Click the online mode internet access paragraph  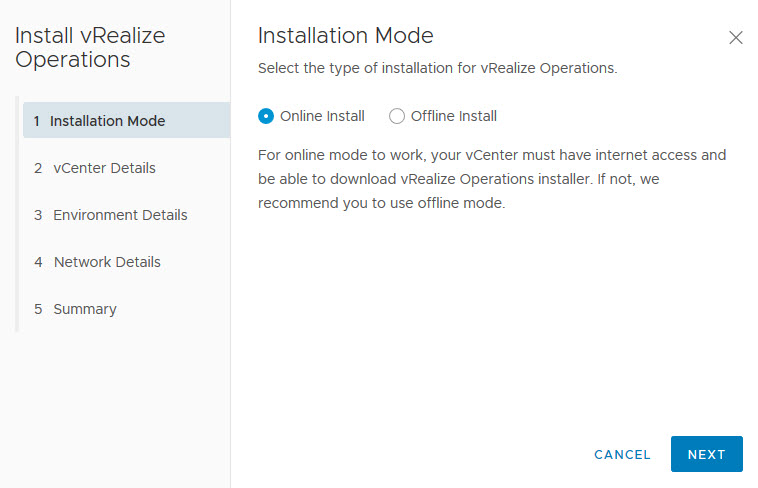point(491,179)
